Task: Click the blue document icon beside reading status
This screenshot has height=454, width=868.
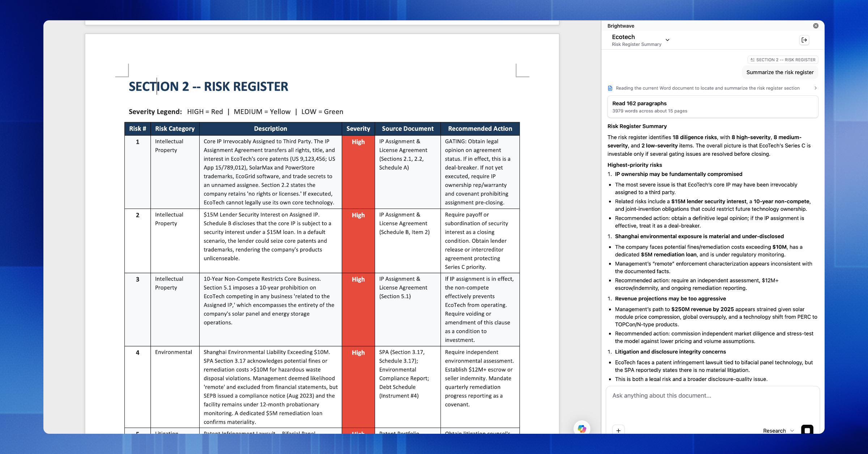Action: pos(610,88)
